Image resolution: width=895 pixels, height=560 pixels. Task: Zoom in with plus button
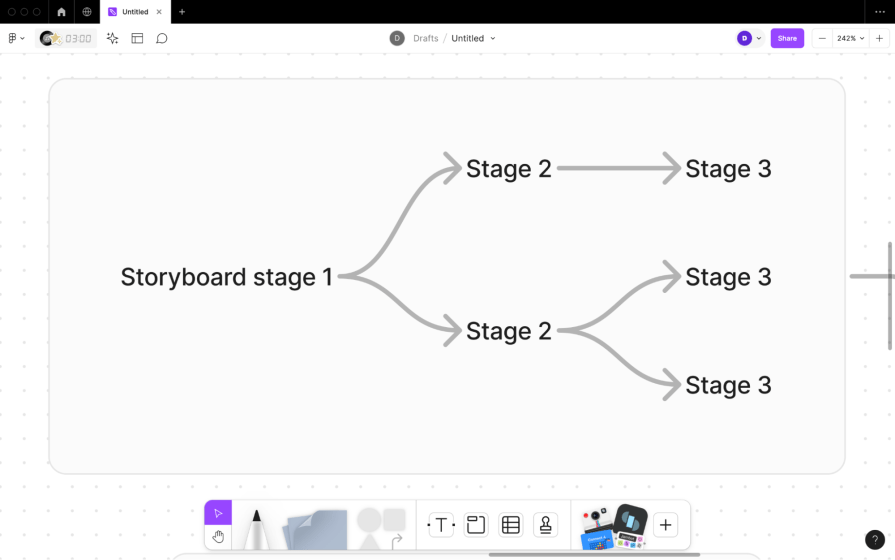[879, 38]
